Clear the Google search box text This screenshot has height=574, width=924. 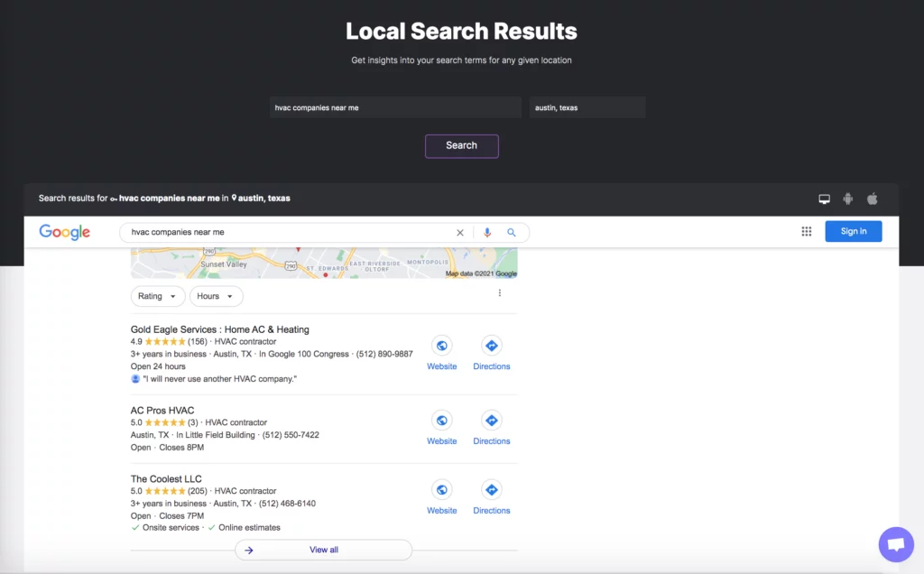click(x=460, y=233)
